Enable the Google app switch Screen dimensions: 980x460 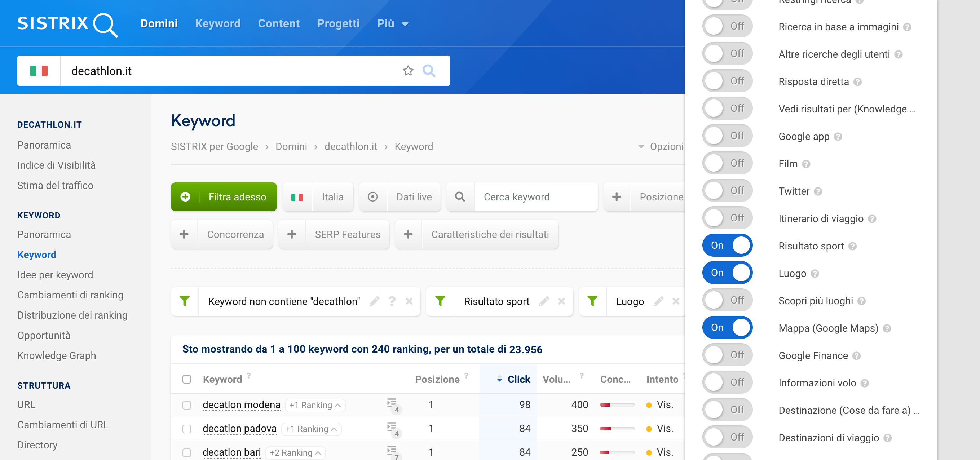[x=727, y=136]
